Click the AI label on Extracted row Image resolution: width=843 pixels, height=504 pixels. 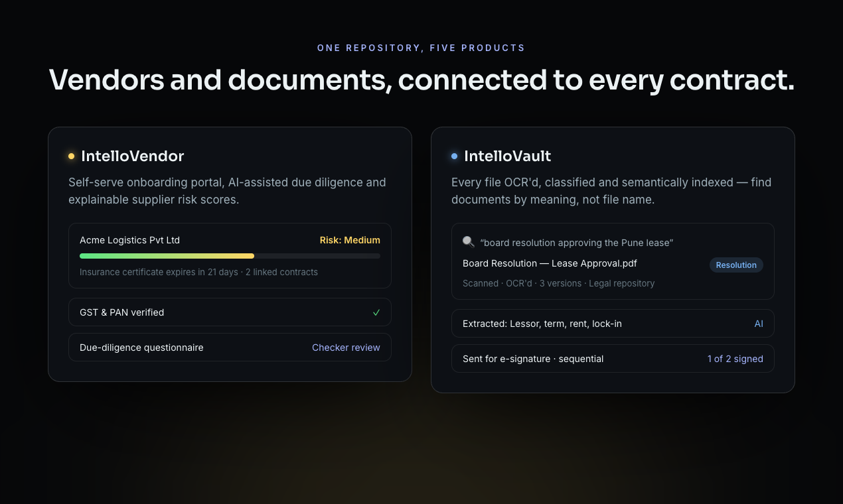[x=759, y=324]
